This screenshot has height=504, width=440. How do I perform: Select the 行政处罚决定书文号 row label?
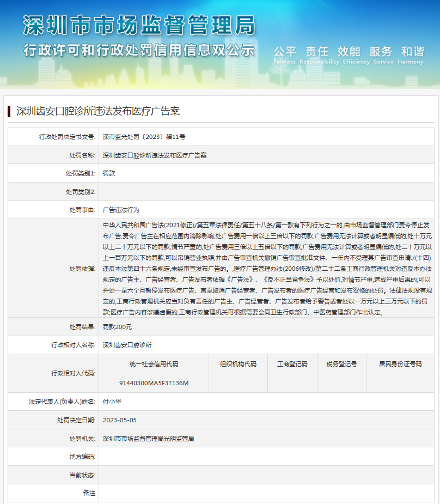(67, 137)
